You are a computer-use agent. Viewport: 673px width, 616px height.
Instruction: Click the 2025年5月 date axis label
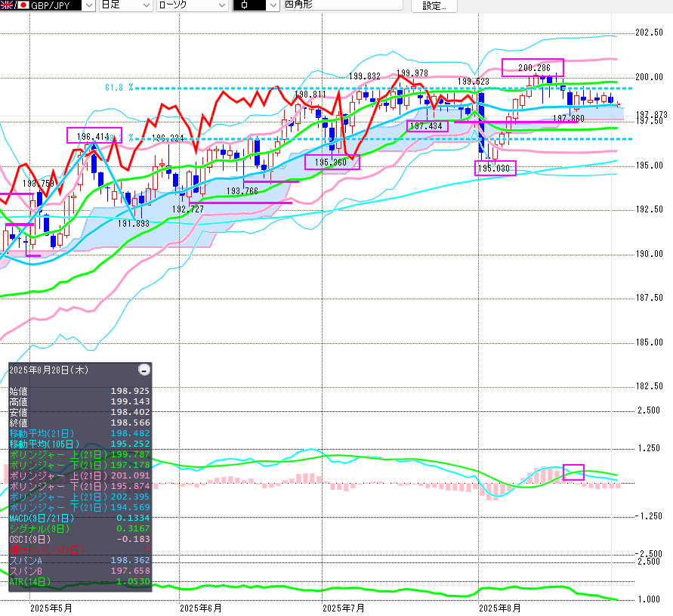[51, 608]
